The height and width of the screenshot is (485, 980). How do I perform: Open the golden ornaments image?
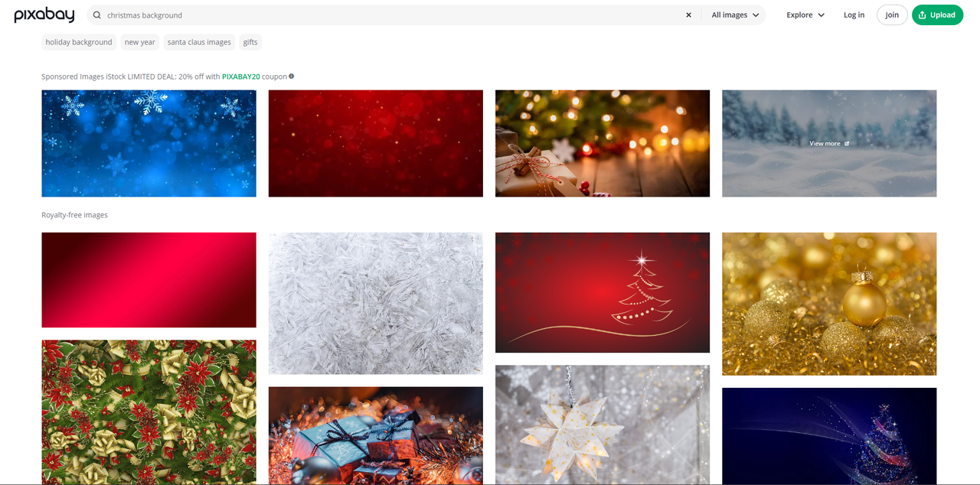(829, 304)
